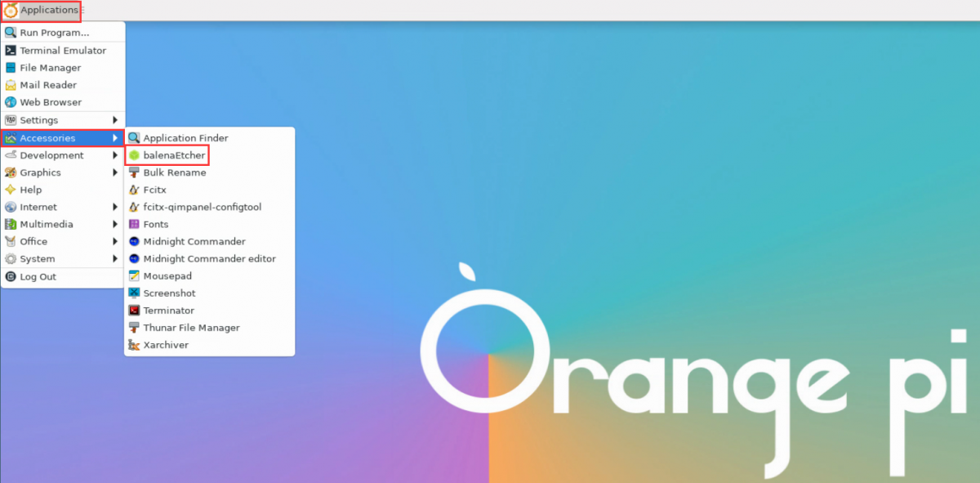Select "Xarchiver" label
The image size is (980, 483).
166,345
